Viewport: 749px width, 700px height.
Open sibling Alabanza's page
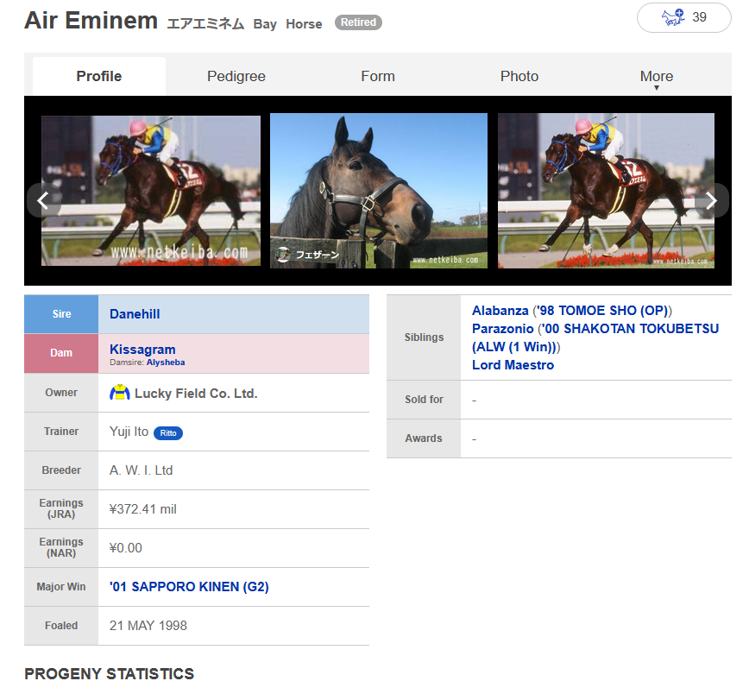click(x=500, y=311)
